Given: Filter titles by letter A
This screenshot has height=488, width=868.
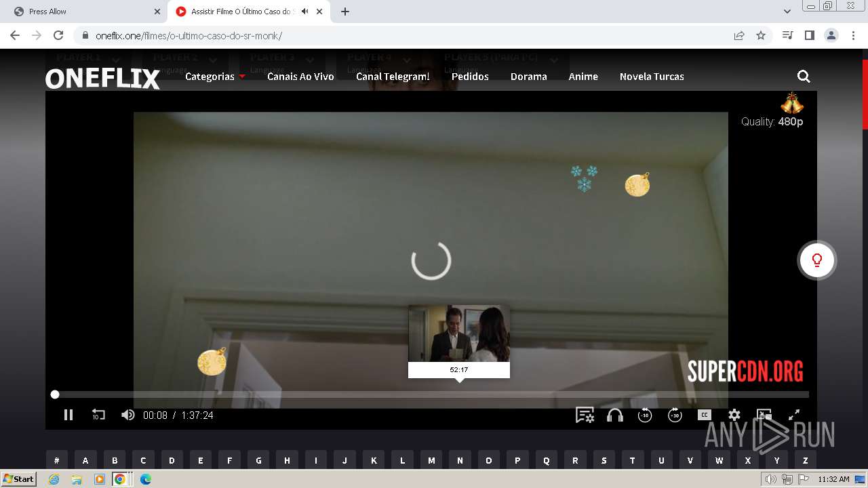Looking at the screenshot, I should click(x=85, y=460).
